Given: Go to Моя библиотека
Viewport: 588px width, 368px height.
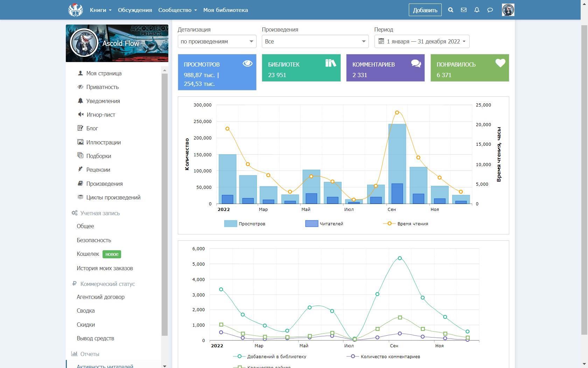Looking at the screenshot, I should [x=225, y=10].
